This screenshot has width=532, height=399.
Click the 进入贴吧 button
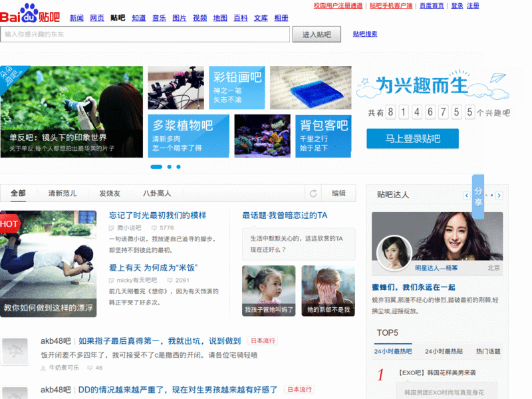[x=317, y=35]
